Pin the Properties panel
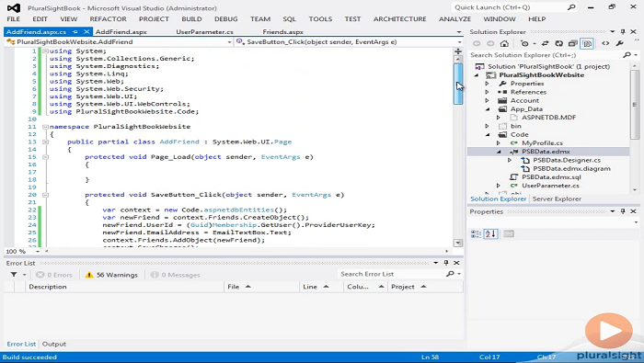644x363 pixels. point(623,211)
